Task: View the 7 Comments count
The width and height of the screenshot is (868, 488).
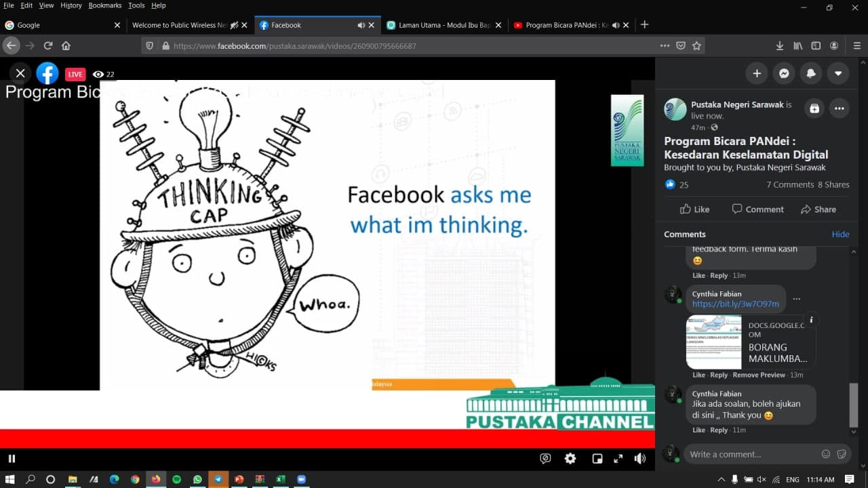Action: 790,184
